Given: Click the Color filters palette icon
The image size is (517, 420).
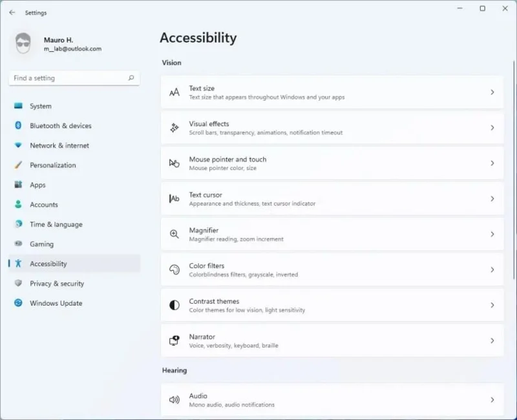Looking at the screenshot, I should [174, 269].
